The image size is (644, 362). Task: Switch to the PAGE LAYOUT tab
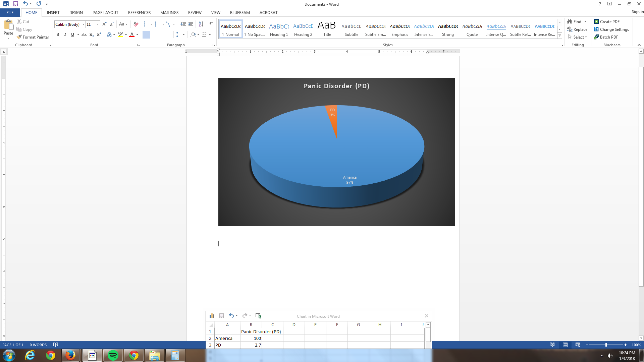105,13
